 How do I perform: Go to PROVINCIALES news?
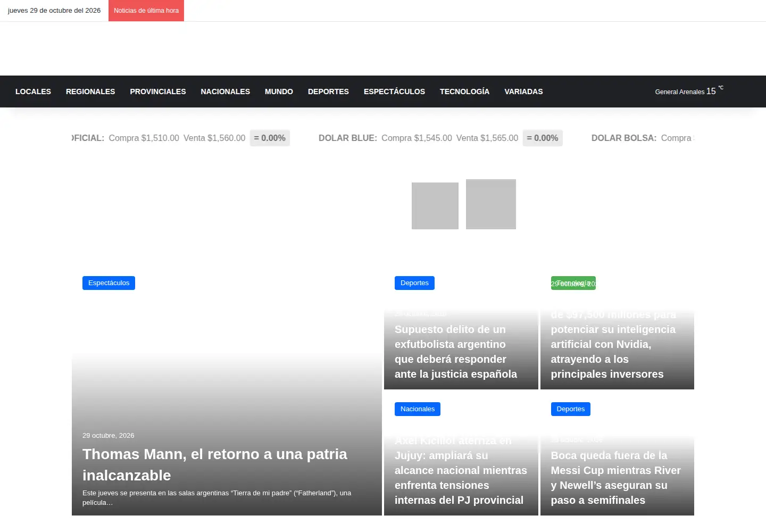(x=158, y=92)
